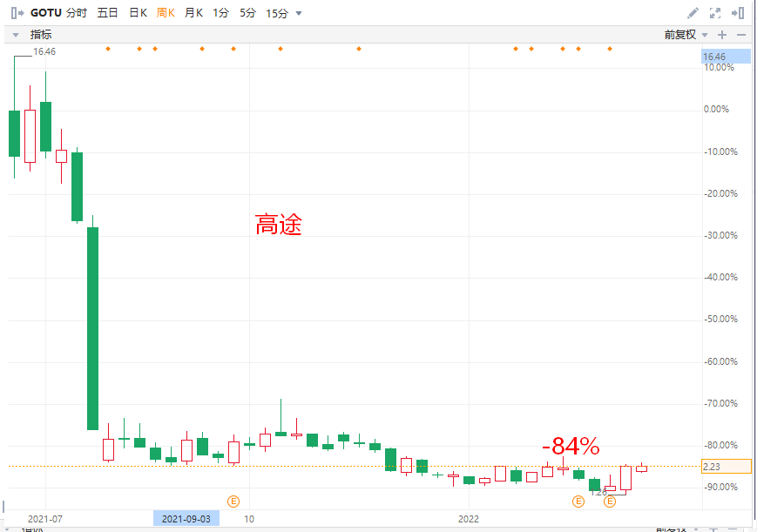Expand the left panel via top-left icon
This screenshot has width=757, height=532.
[x=16, y=13]
